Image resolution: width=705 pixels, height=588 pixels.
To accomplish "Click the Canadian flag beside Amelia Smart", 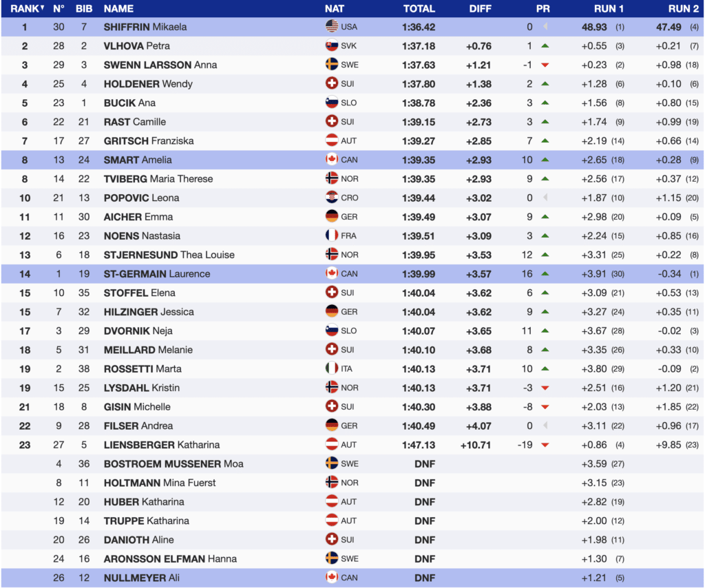I will (x=331, y=160).
